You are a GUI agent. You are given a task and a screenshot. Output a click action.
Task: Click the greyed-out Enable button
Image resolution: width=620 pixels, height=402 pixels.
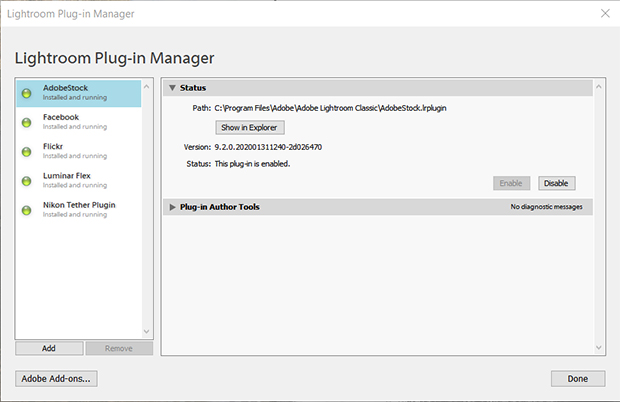(511, 183)
